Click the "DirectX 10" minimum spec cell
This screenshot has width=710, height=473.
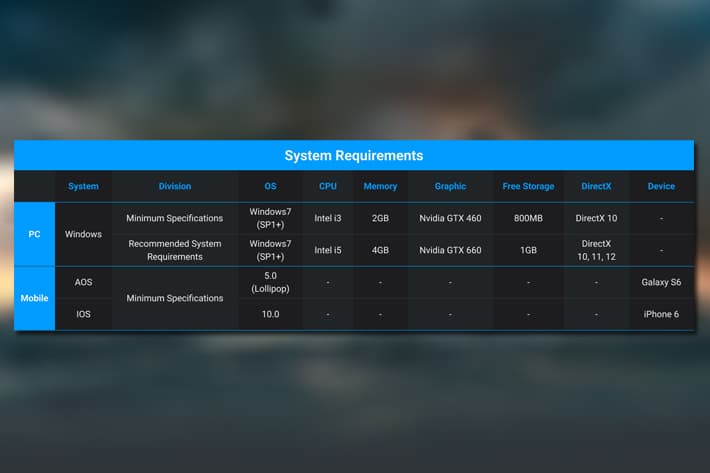pos(596,218)
